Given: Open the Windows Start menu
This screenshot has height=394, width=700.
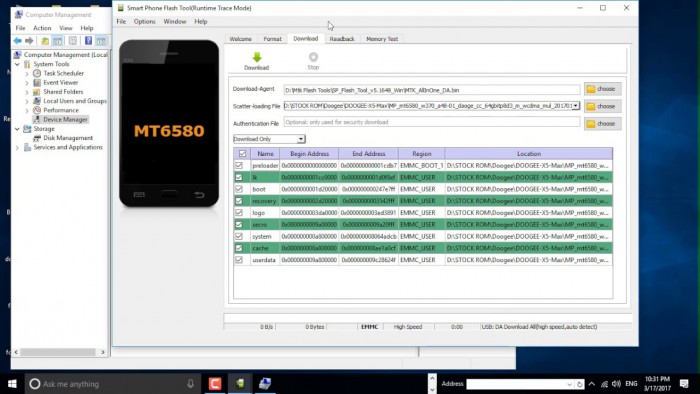Looking at the screenshot, I should coord(12,384).
